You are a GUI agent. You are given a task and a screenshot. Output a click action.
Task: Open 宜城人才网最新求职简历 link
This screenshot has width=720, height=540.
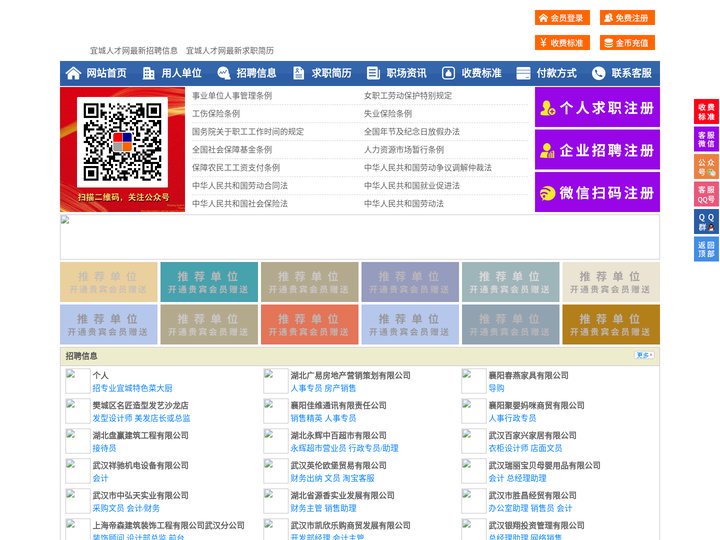(x=230, y=51)
